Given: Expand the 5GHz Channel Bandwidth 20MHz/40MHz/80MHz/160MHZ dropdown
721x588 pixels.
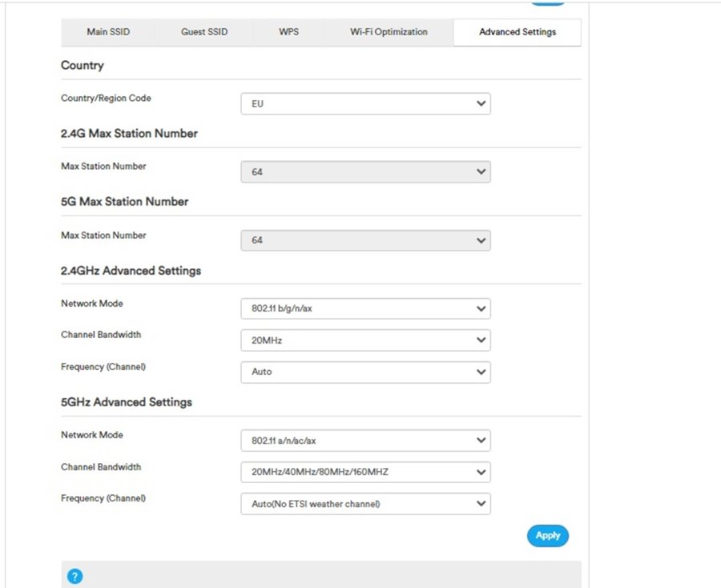Looking at the screenshot, I should coord(365,473).
